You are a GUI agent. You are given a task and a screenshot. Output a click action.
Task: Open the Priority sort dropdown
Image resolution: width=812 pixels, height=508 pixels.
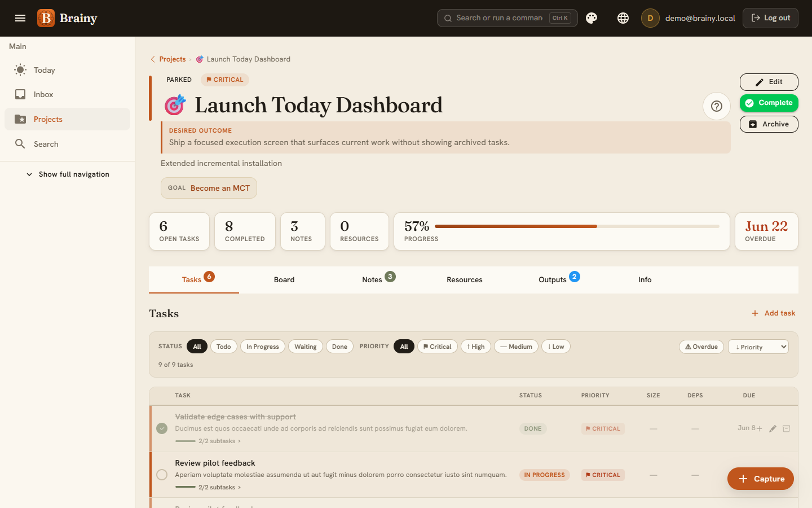(x=758, y=347)
